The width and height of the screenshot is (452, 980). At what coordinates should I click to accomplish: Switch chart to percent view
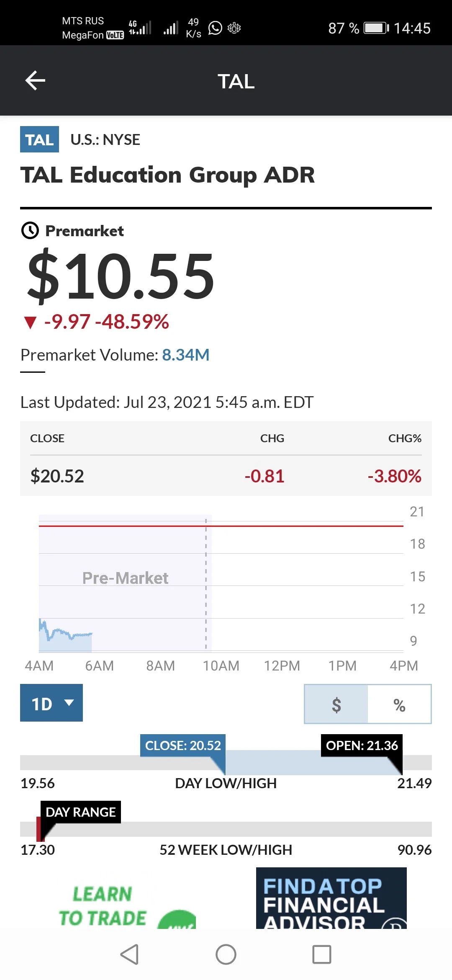point(400,704)
